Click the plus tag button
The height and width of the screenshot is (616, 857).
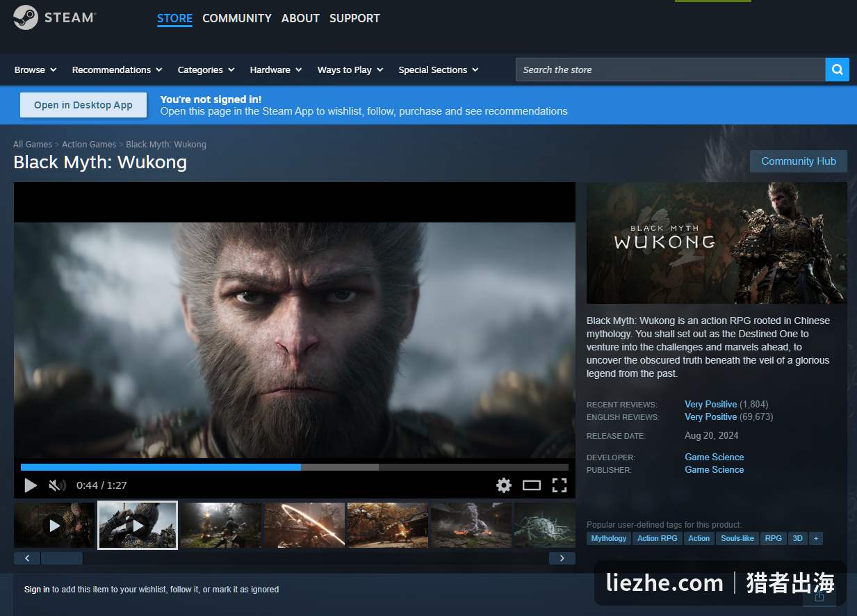(x=816, y=538)
